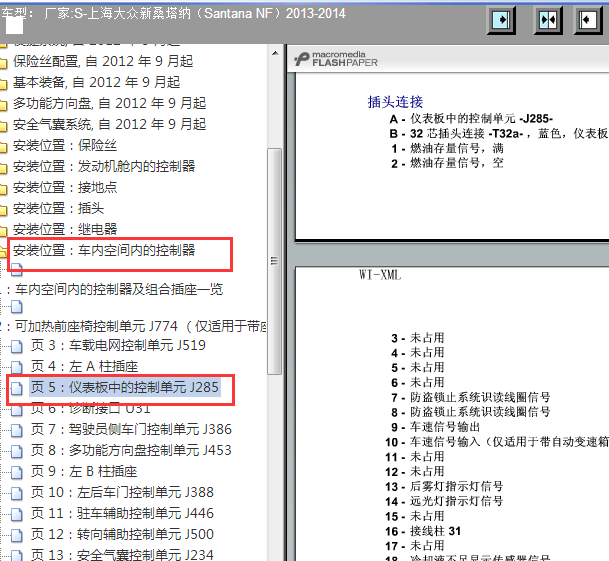
Task: Click page icon beside 页 11 J446
Action: click(16, 514)
